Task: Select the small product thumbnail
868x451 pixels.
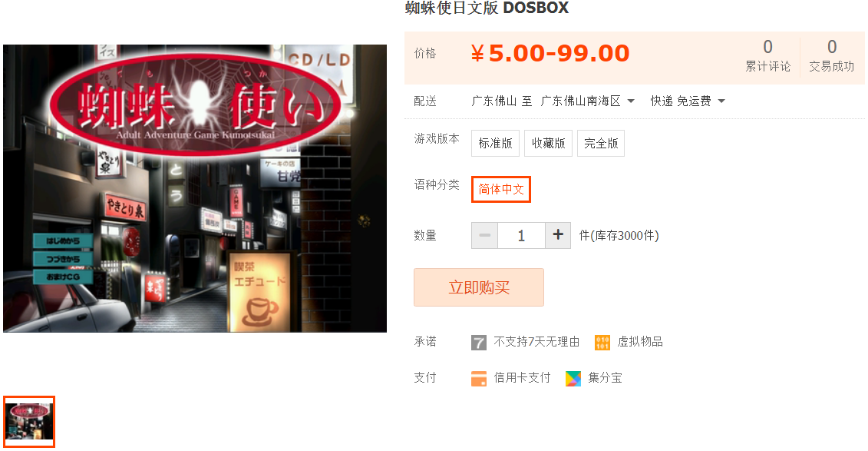Action: [x=29, y=422]
